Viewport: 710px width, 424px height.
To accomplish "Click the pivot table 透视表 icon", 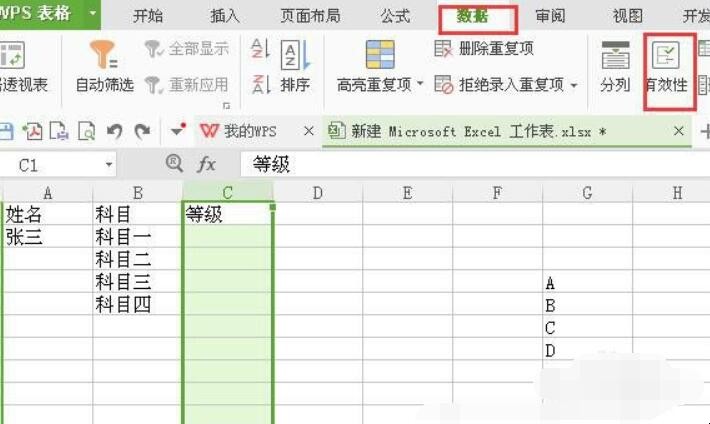I will (12, 54).
